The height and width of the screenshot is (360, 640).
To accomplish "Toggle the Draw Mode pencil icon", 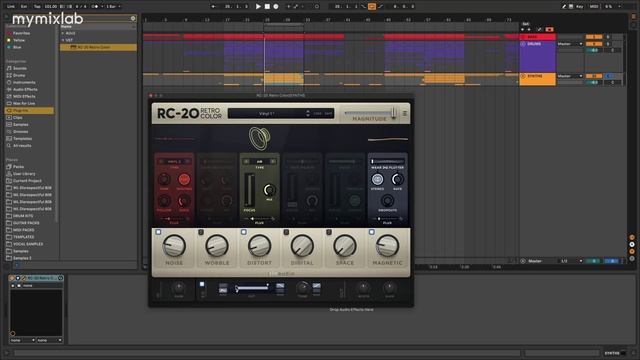I will [x=564, y=7].
